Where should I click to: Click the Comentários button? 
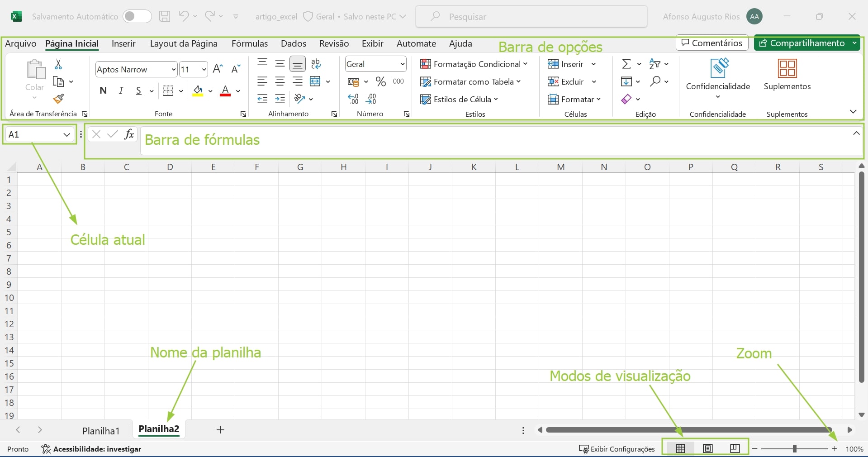(x=712, y=43)
